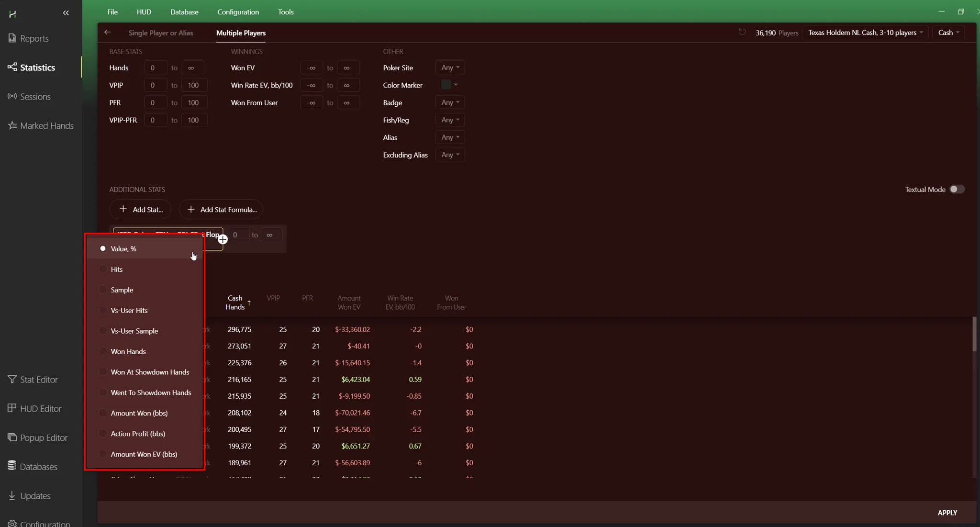Switch to Single Player or Alias tab

point(161,33)
